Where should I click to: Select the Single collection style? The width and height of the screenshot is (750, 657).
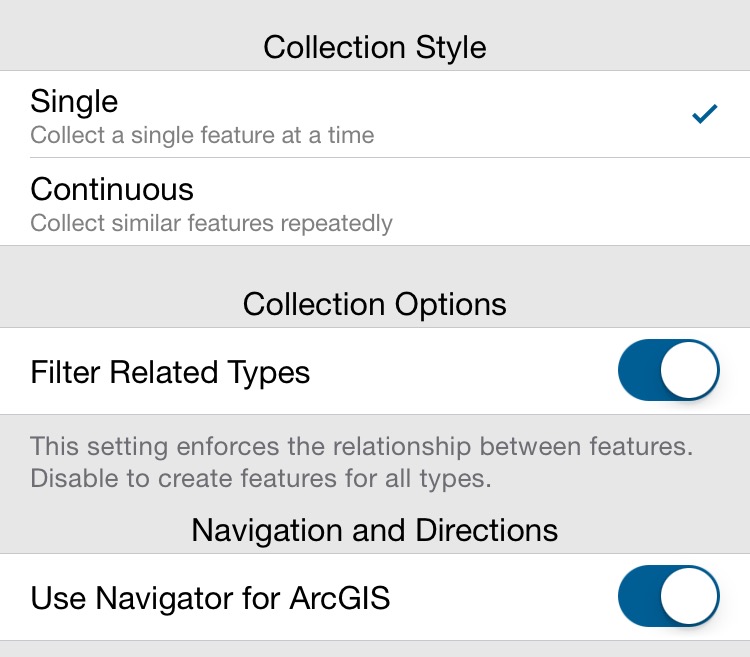click(375, 114)
